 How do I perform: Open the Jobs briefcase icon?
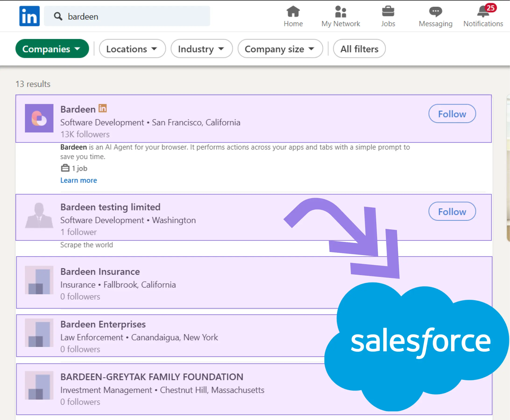(x=388, y=11)
